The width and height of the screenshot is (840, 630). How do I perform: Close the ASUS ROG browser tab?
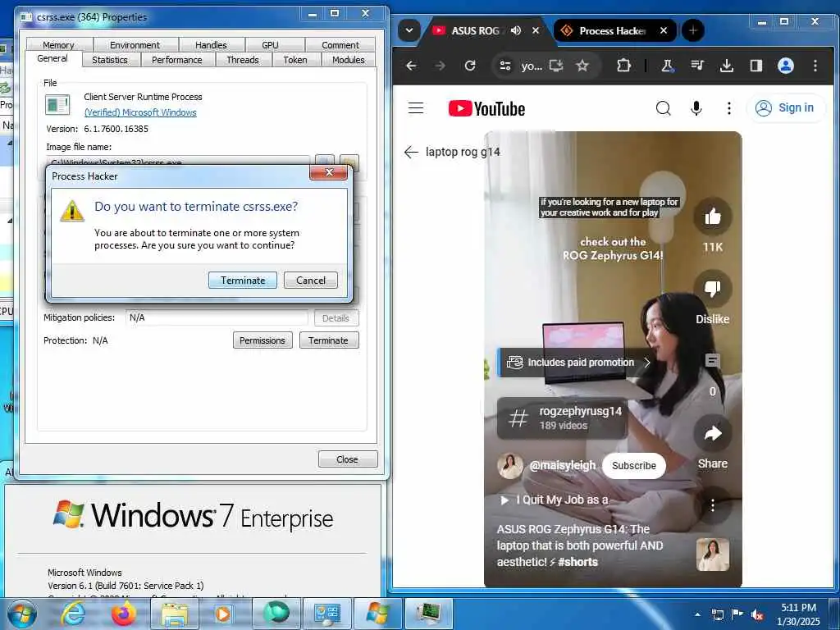pos(535,30)
